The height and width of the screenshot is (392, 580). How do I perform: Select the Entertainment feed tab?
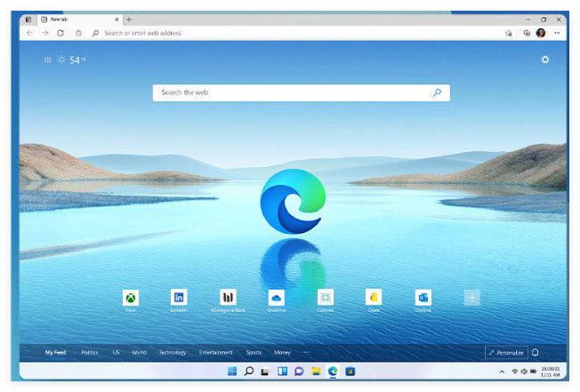tap(215, 353)
